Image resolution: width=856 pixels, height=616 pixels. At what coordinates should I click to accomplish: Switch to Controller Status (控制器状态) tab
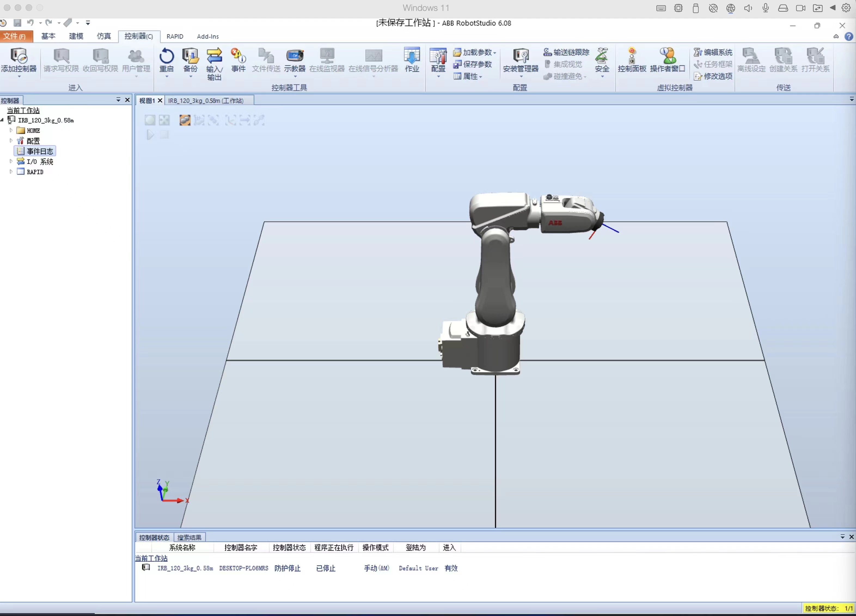pos(154,537)
